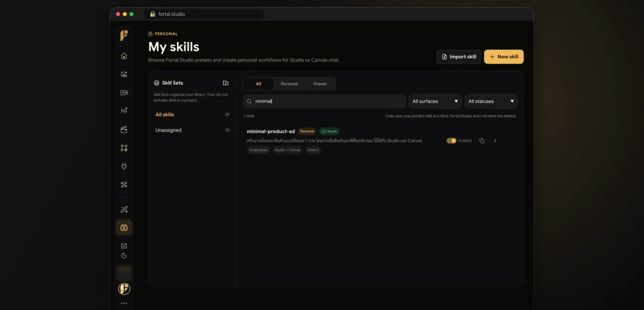Click the magnifier icon in the search box
Image resolution: width=644 pixels, height=310 pixels.
[249, 101]
